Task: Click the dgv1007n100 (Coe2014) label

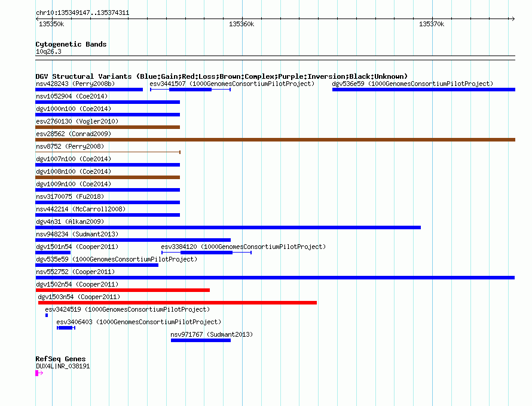Action: tap(74, 159)
